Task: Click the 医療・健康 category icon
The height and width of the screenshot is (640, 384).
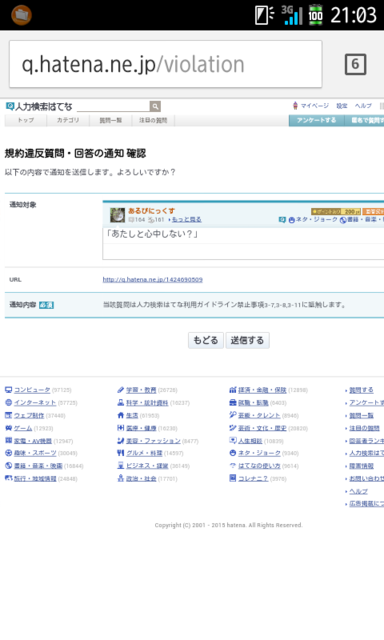Action: (120, 428)
